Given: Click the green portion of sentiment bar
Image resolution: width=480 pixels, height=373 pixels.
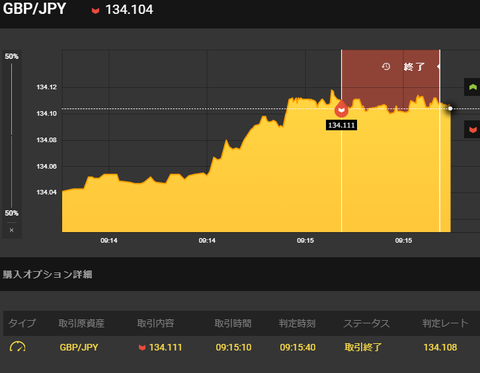Looking at the screenshot, I should click(x=12, y=99).
